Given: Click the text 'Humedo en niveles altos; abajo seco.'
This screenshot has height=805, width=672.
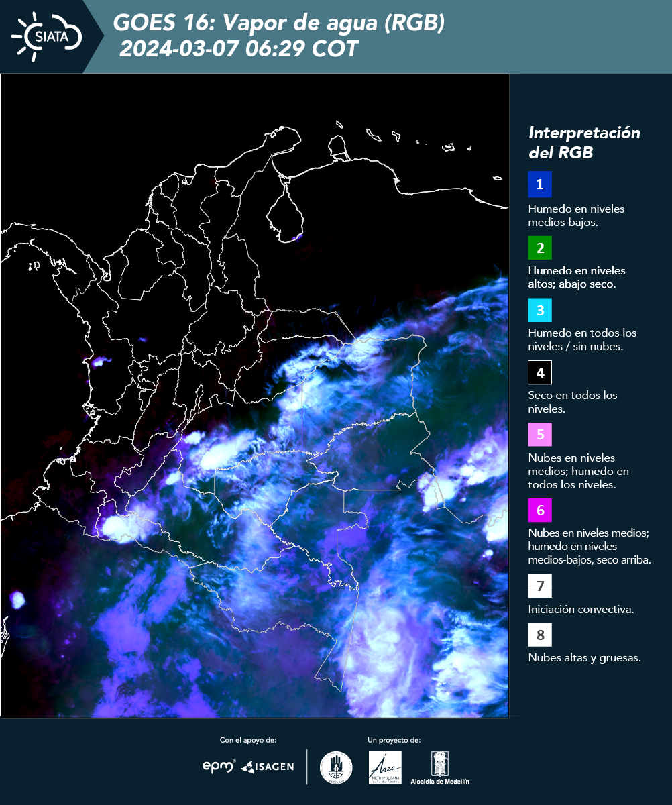Looking at the screenshot, I should coord(577,278).
